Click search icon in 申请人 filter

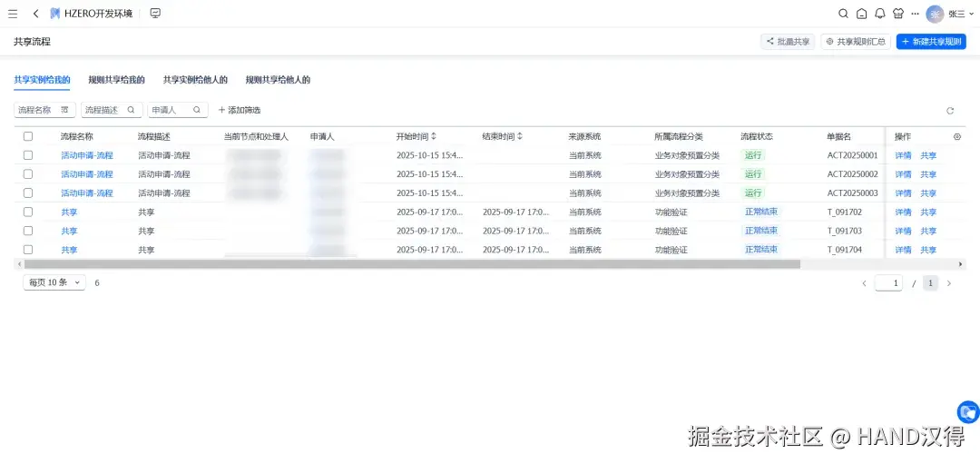[197, 110]
